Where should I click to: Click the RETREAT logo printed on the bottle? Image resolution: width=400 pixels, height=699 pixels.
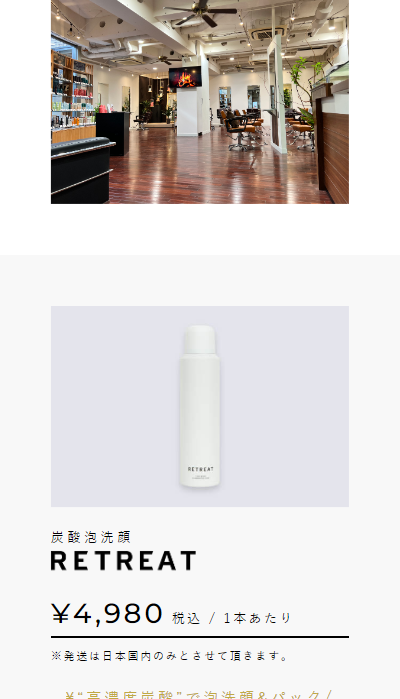[x=200, y=469]
